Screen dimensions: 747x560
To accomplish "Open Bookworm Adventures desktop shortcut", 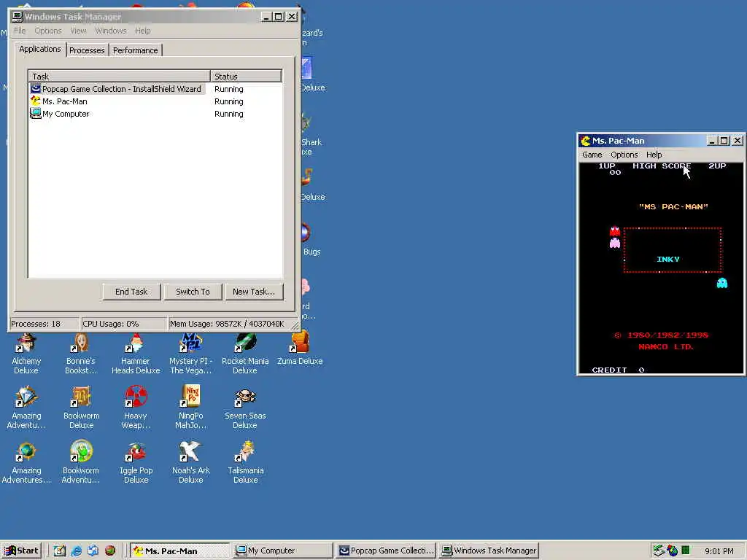I will click(x=81, y=463).
